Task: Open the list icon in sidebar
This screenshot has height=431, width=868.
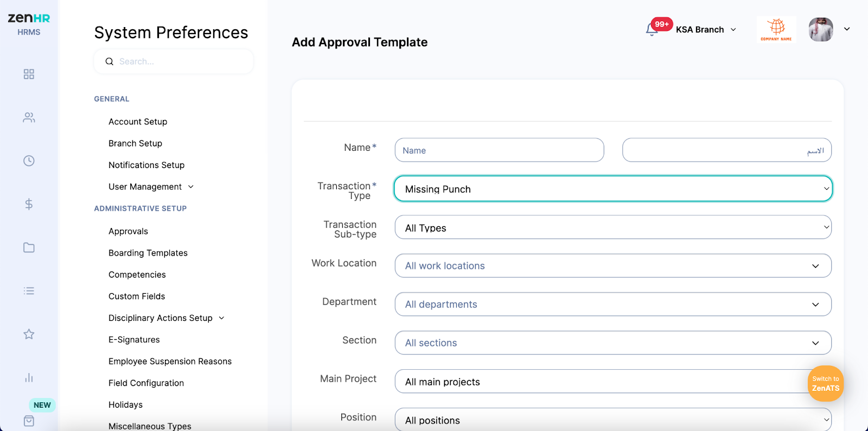Action: point(29,291)
